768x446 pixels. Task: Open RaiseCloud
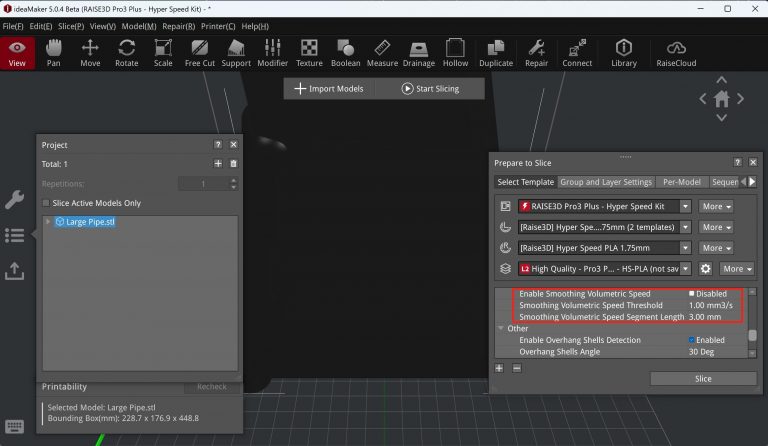676,53
